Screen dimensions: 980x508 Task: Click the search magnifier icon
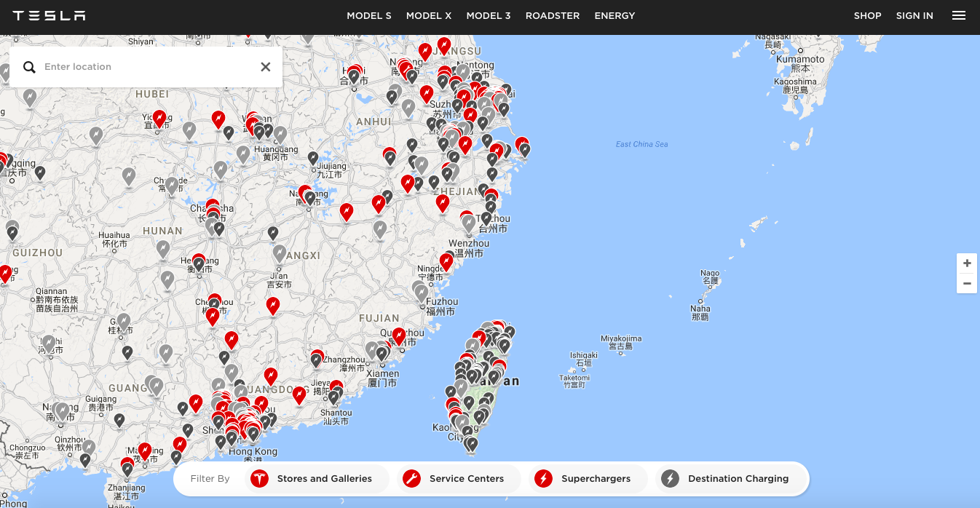(29, 67)
